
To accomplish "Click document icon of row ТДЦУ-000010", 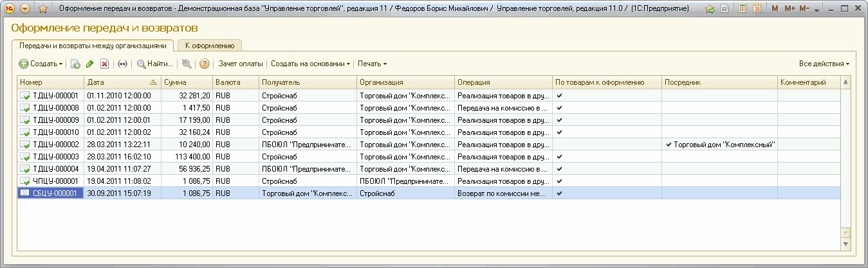I will pos(25,132).
